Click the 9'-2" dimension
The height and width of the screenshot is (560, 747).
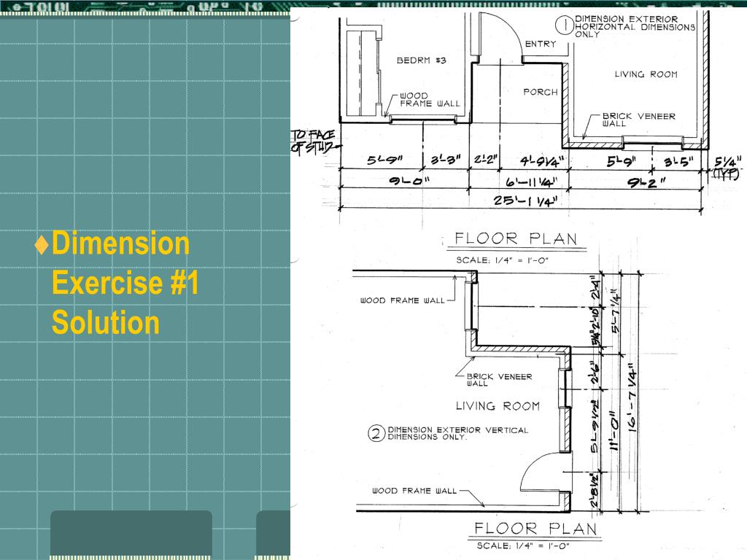[x=646, y=182]
